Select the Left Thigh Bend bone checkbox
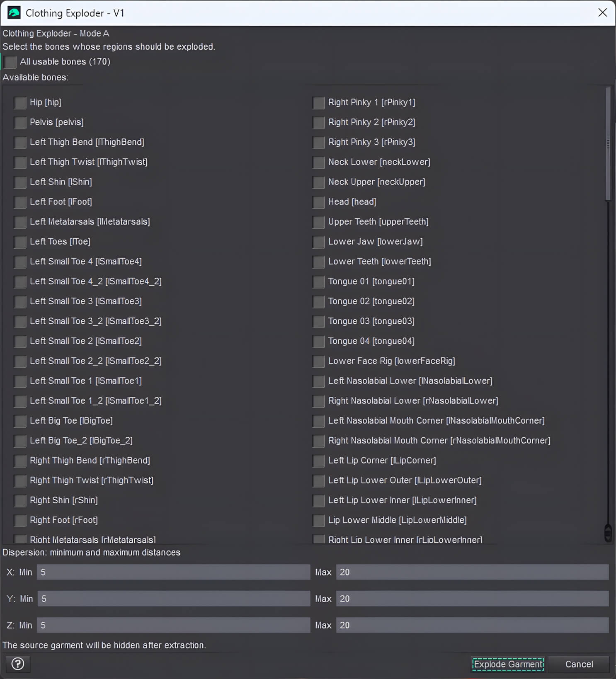The height and width of the screenshot is (679, 616). click(x=20, y=142)
